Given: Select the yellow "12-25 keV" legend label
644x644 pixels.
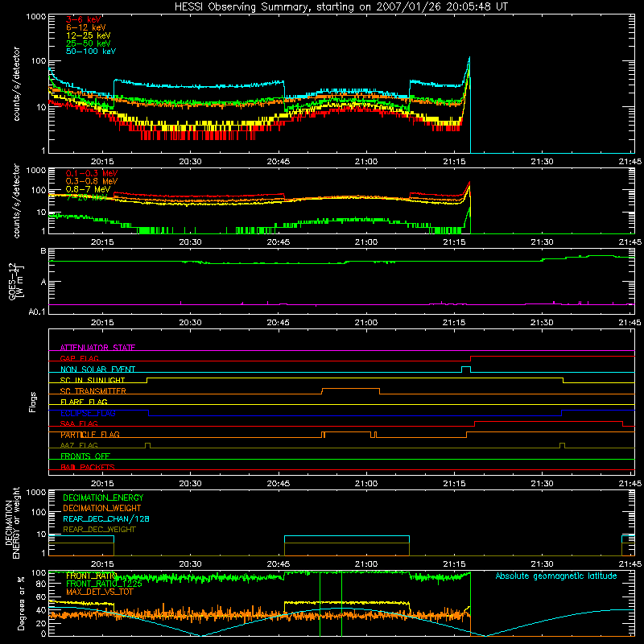Looking at the screenshot, I should 89,35.
